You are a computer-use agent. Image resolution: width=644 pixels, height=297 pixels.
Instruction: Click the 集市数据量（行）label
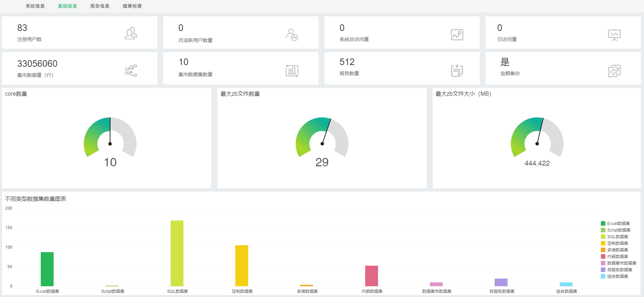pos(36,75)
